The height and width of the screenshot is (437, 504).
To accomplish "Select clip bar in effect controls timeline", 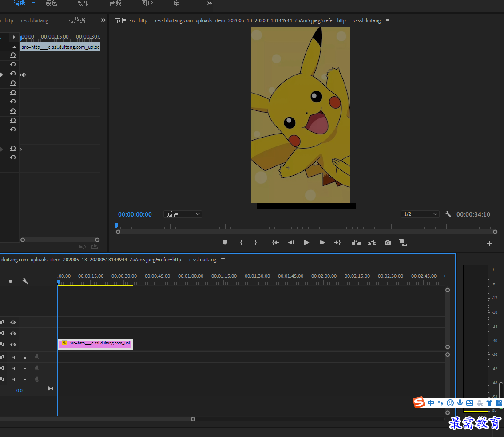I will [60, 47].
